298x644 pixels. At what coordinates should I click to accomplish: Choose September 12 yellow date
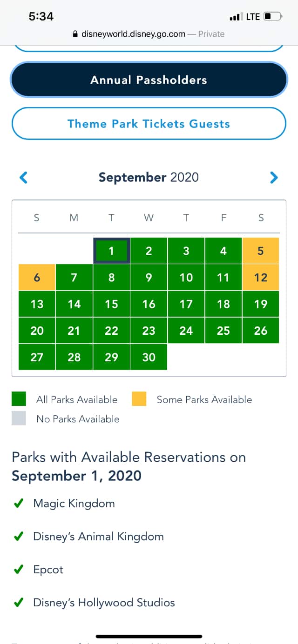[x=261, y=277]
